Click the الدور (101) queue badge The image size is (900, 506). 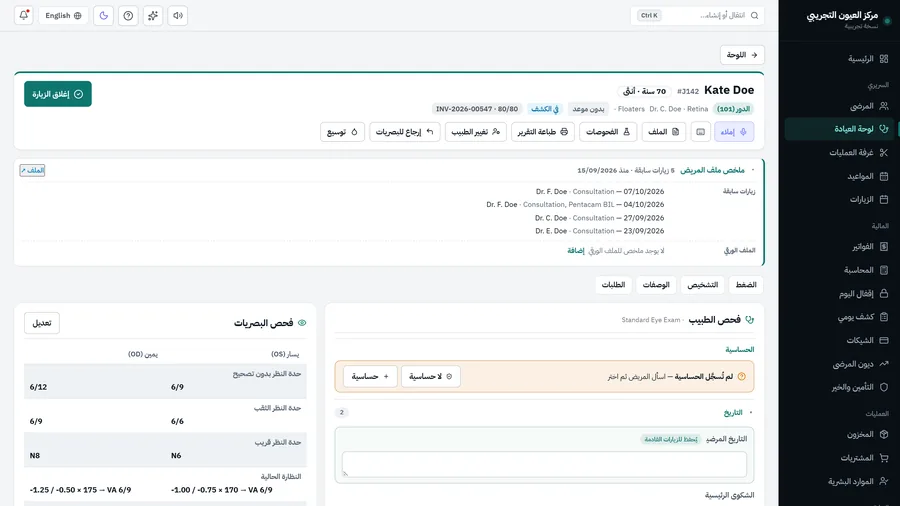734,109
